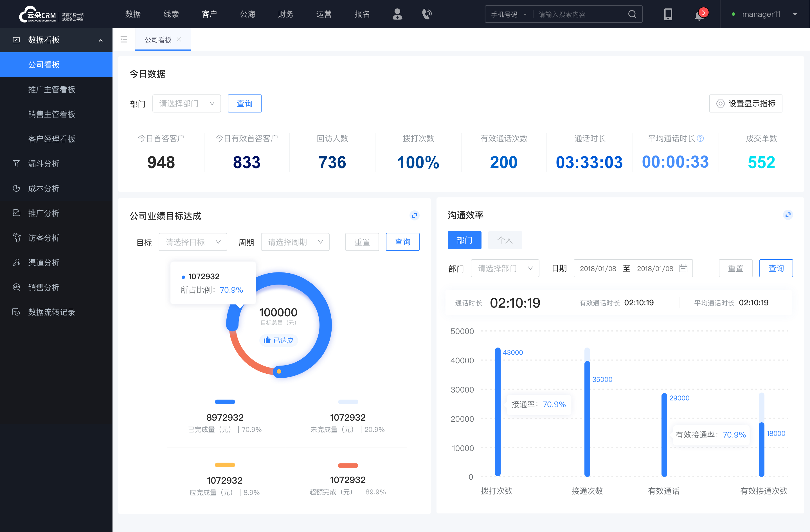Click the 销售分析 sales analysis icon
810x532 pixels.
15,287
